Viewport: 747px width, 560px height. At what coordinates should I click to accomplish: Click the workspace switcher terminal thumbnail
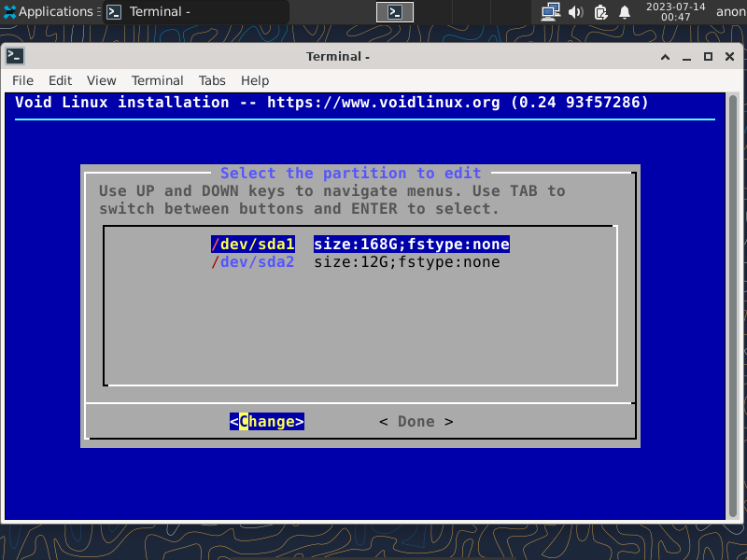(395, 12)
